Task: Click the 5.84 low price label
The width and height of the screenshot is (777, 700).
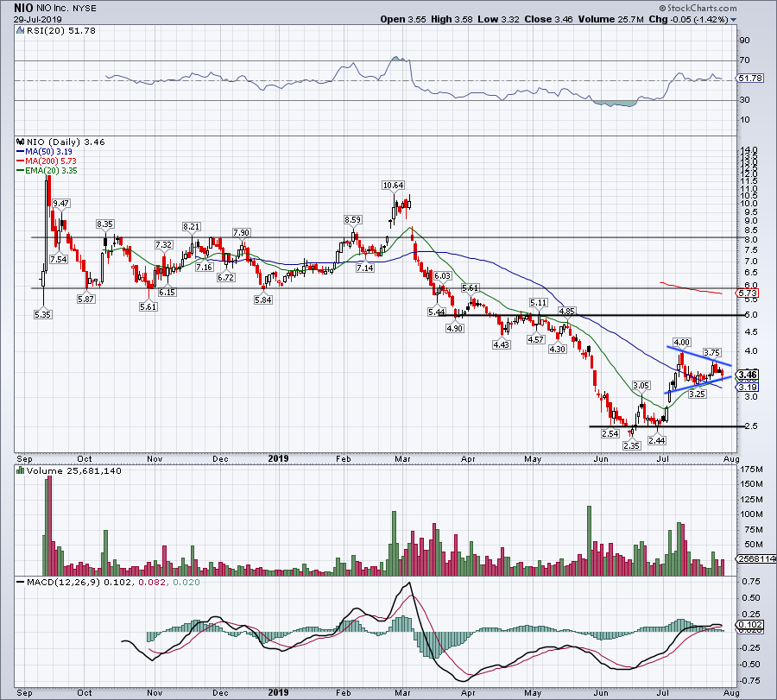Action: [x=263, y=300]
